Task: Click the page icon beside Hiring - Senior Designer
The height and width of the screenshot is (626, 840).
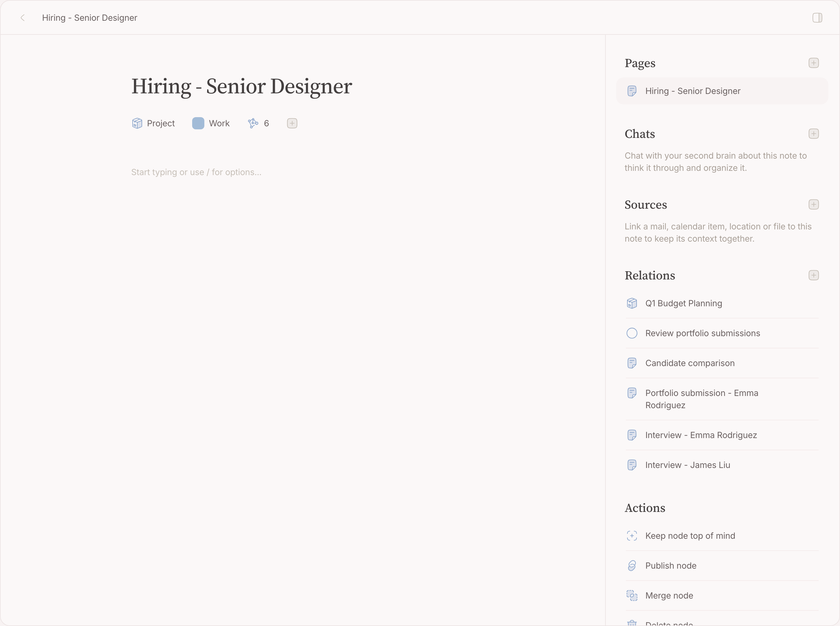Action: click(632, 91)
